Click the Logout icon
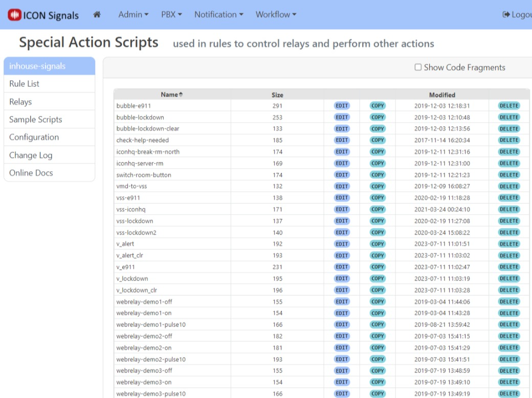This screenshot has width=532, height=398. point(506,14)
